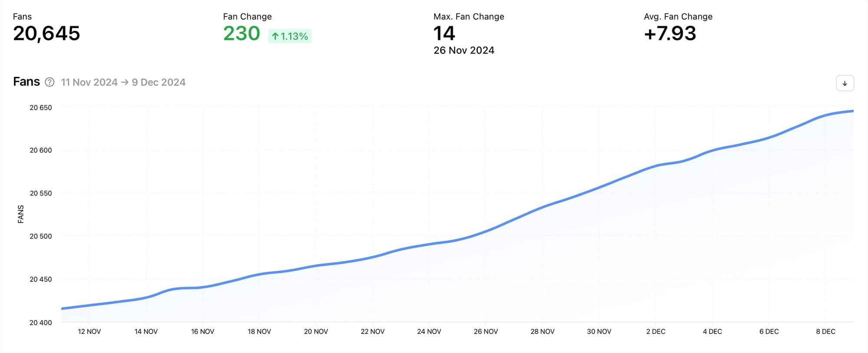Click the 16 NOV x-axis label
Image resolution: width=868 pixels, height=353 pixels.
click(x=203, y=331)
